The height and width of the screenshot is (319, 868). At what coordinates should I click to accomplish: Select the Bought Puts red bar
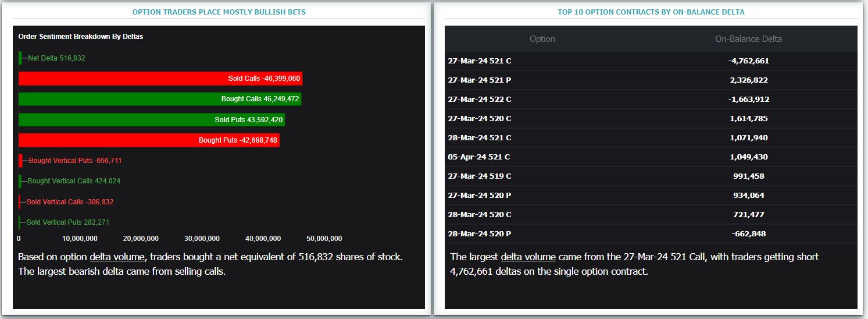(149, 140)
